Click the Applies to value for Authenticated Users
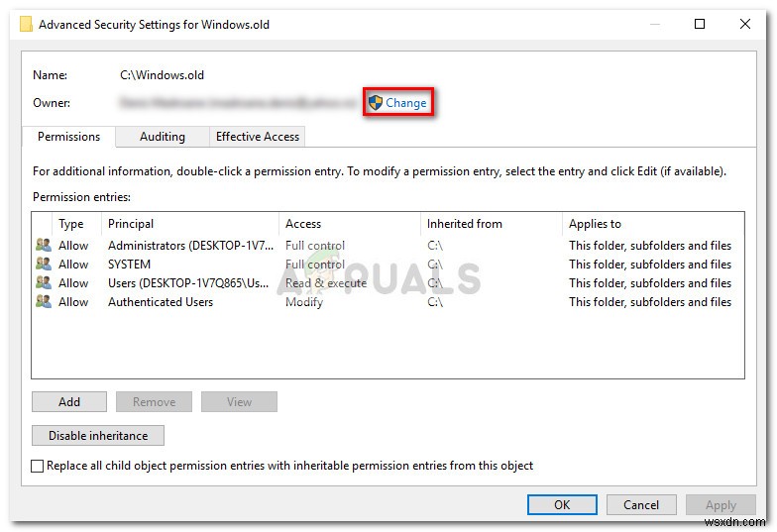777x532 pixels. point(650,301)
